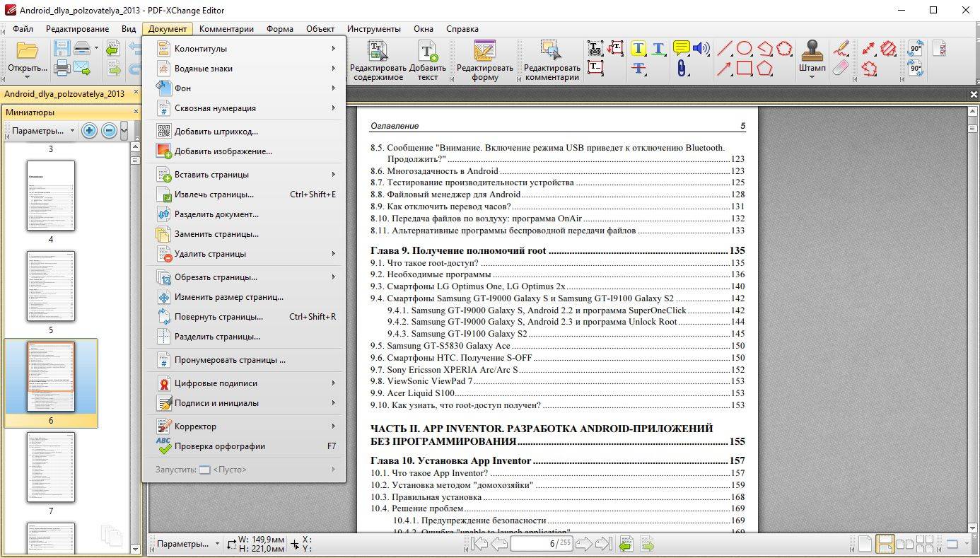Select the Eraser tool

(841, 69)
